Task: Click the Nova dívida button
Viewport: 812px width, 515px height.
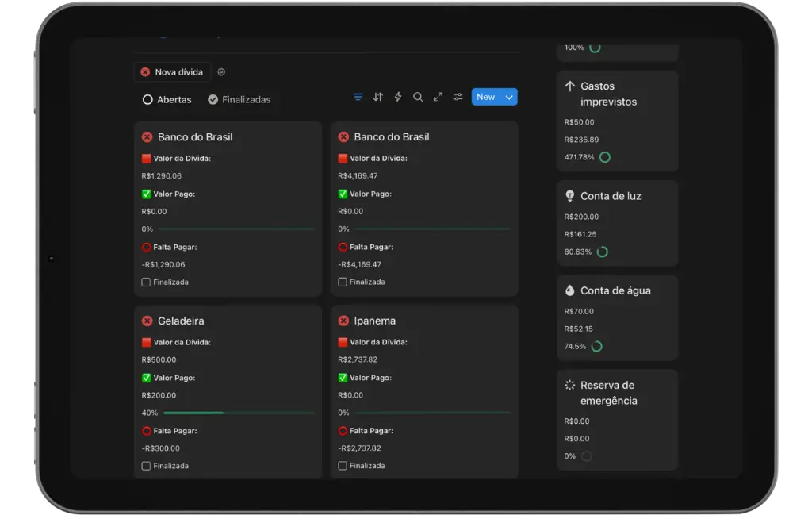Action: [172, 72]
